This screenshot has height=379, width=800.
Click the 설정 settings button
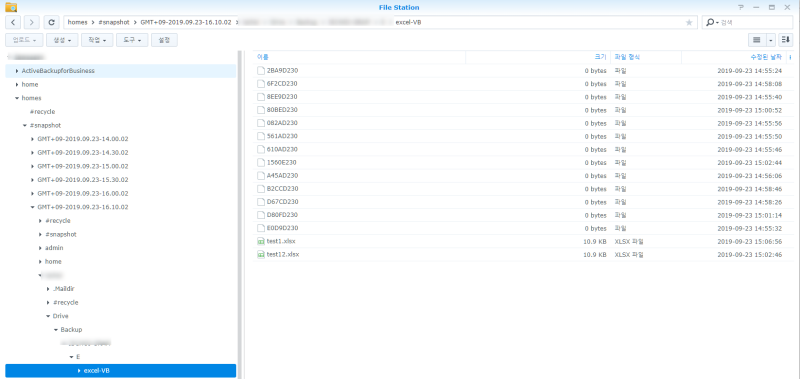pyautogui.click(x=164, y=40)
